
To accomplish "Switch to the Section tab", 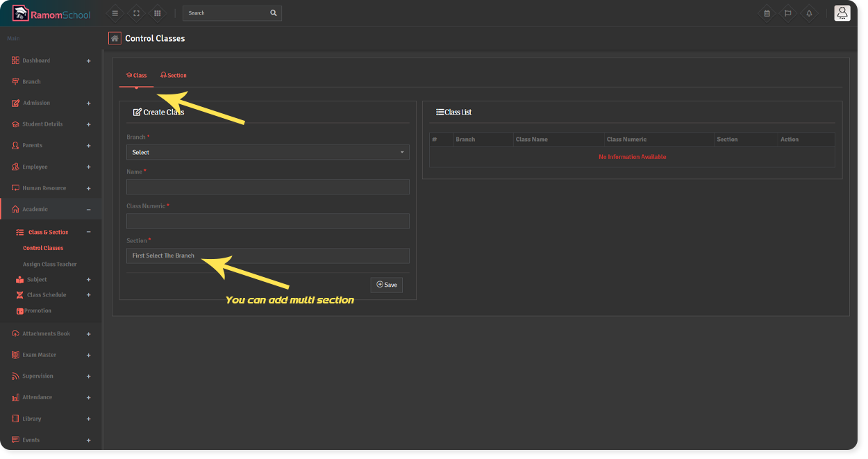I will (174, 75).
